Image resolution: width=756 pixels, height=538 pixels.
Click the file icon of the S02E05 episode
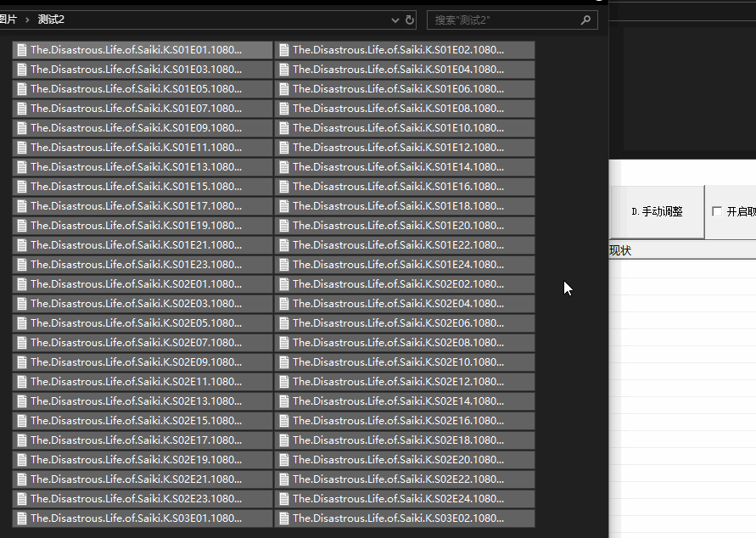click(x=22, y=323)
